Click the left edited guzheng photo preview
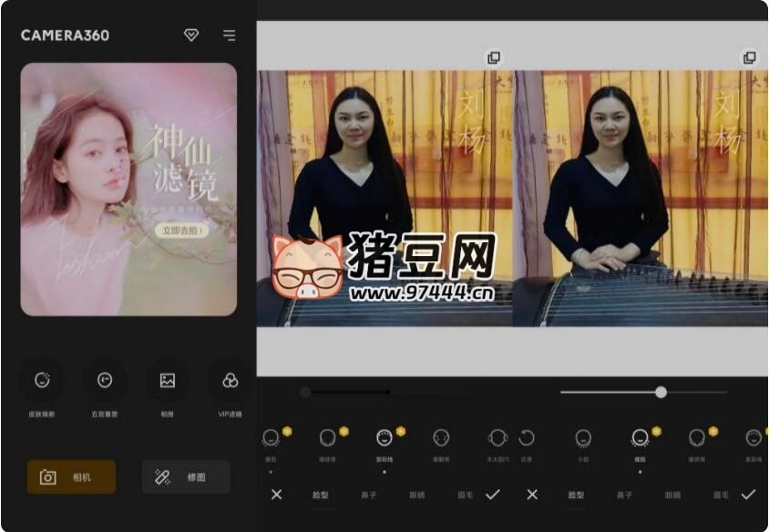Viewport: 769px width, 532px height. [x=384, y=198]
